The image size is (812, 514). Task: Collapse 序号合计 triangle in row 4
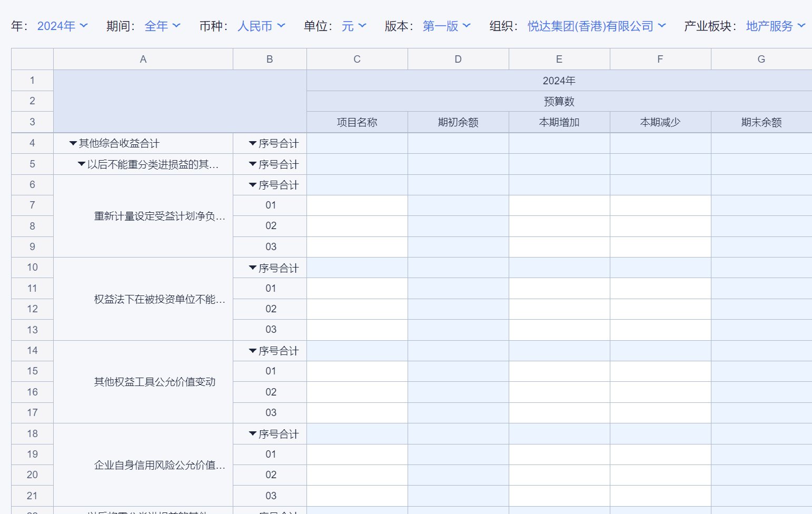253,143
